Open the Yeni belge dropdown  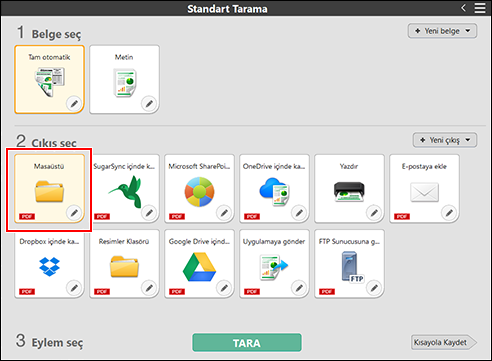442,31
